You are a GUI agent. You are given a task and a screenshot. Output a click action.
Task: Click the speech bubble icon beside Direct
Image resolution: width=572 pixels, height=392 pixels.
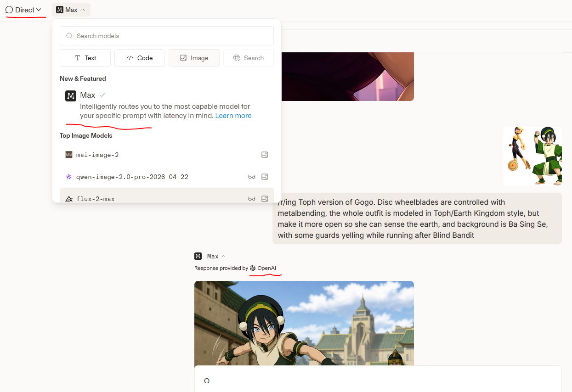click(9, 10)
